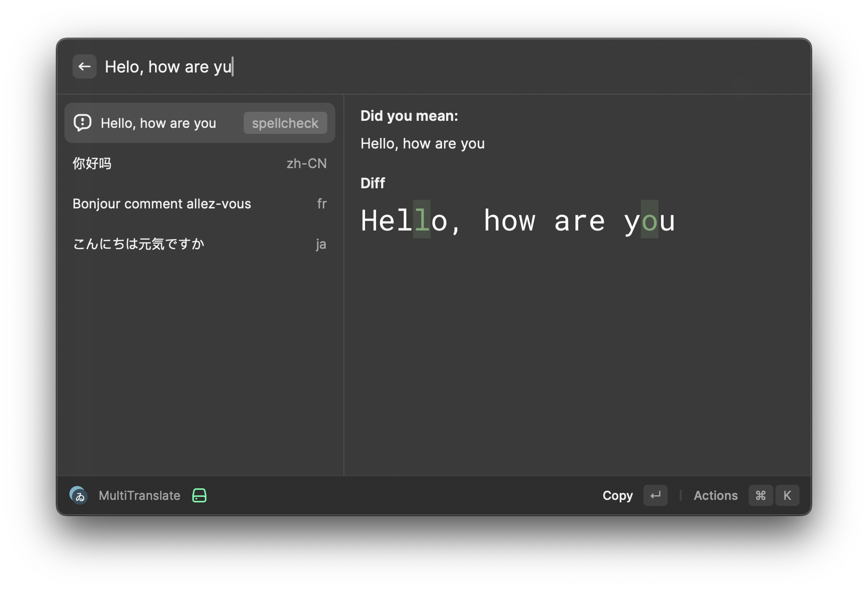868x590 pixels.
Task: Click the 'ja' language label
Action: (x=321, y=244)
